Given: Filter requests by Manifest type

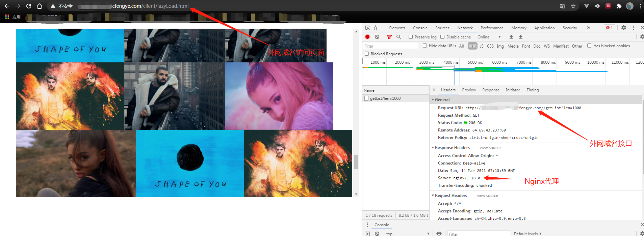Looking at the screenshot, I should pyautogui.click(x=561, y=46).
